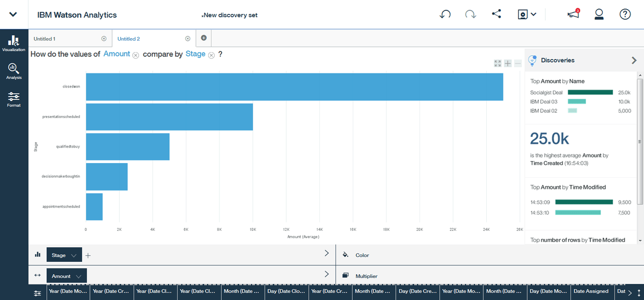Open the Share icon
Image resolution: width=644 pixels, height=300 pixels.
(496, 14)
